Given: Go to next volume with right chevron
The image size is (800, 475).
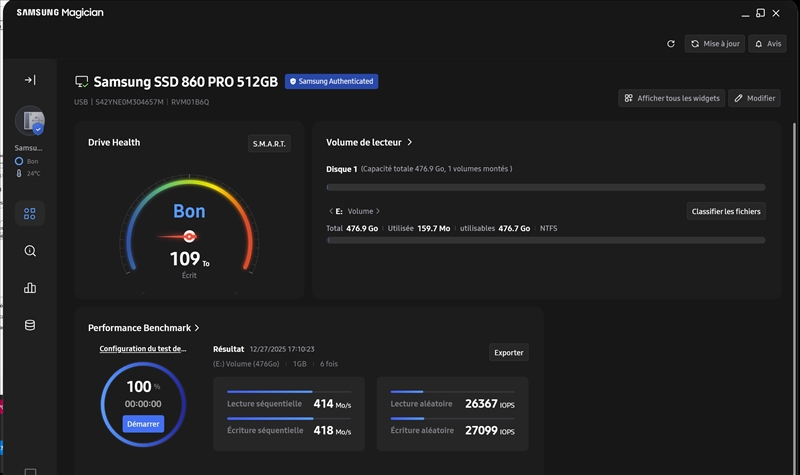Looking at the screenshot, I should [x=379, y=211].
